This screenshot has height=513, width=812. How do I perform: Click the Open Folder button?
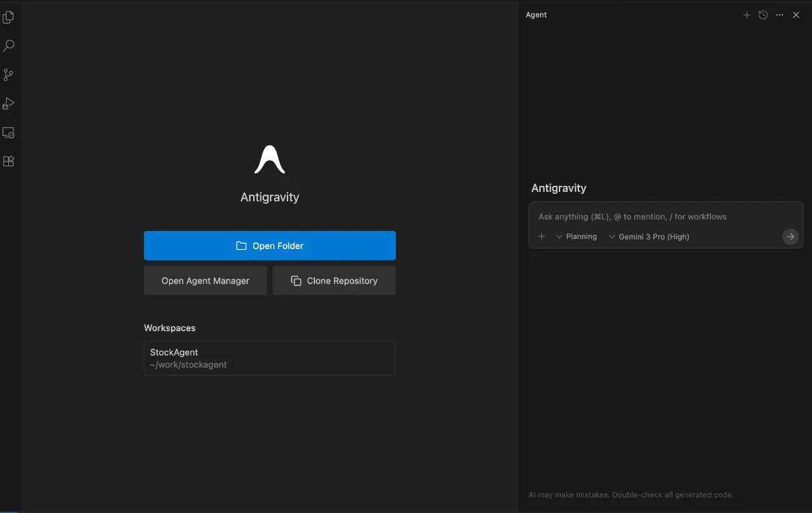pos(269,246)
